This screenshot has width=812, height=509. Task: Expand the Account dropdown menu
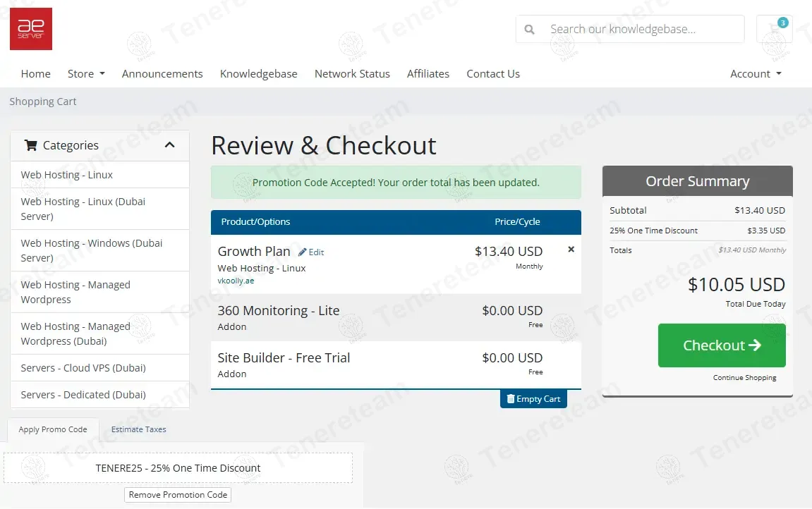point(756,74)
